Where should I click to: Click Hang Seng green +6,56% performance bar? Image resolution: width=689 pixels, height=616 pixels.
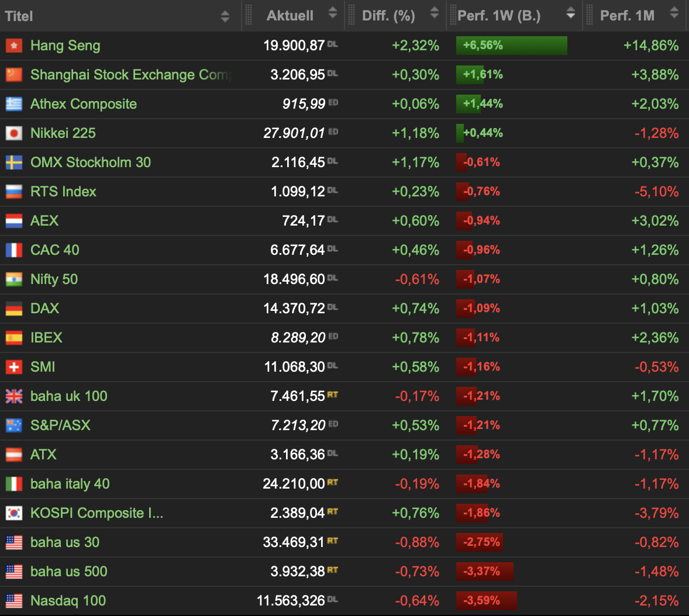tap(511, 46)
